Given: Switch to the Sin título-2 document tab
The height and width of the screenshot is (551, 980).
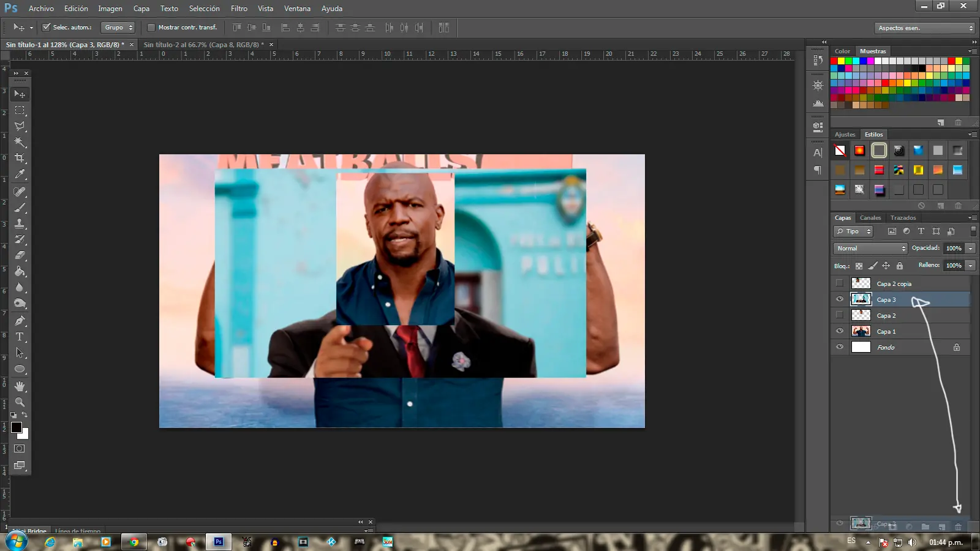Looking at the screenshot, I should 204,45.
